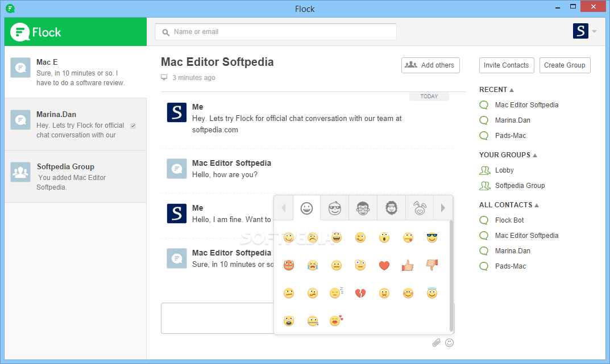Viewport: 610px width, 364px height.
Task: Click the attachment paperclip icon
Action: (436, 342)
